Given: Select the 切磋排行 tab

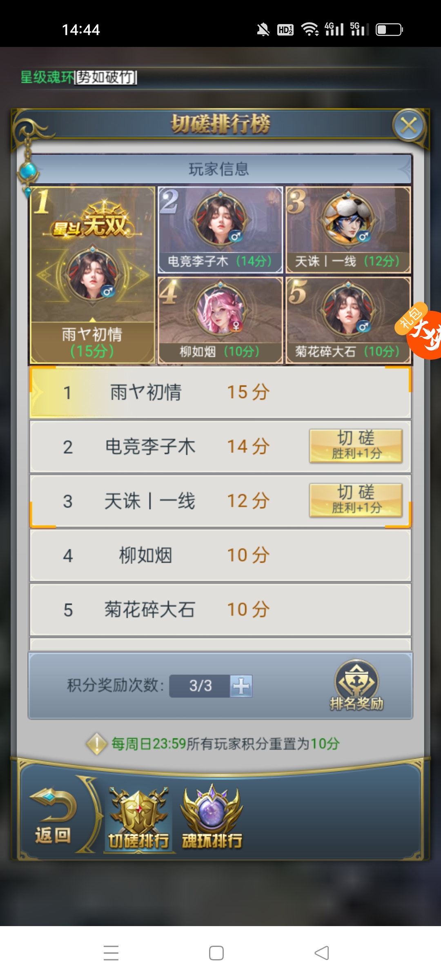Looking at the screenshot, I should (x=138, y=818).
